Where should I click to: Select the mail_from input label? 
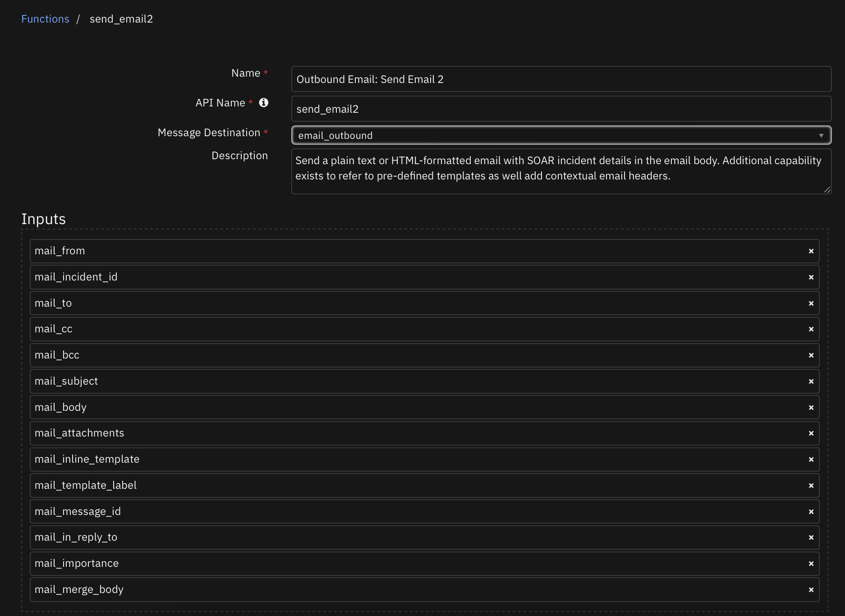[60, 251]
